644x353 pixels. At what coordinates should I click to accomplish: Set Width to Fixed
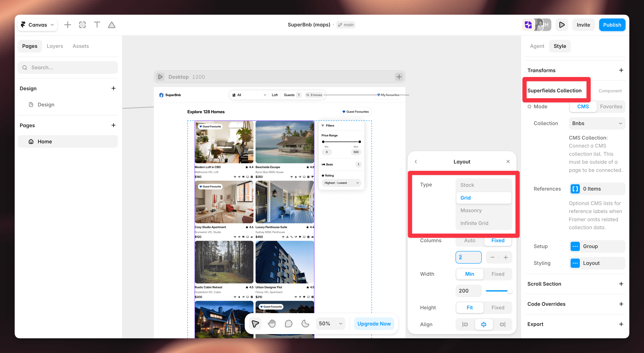point(498,274)
